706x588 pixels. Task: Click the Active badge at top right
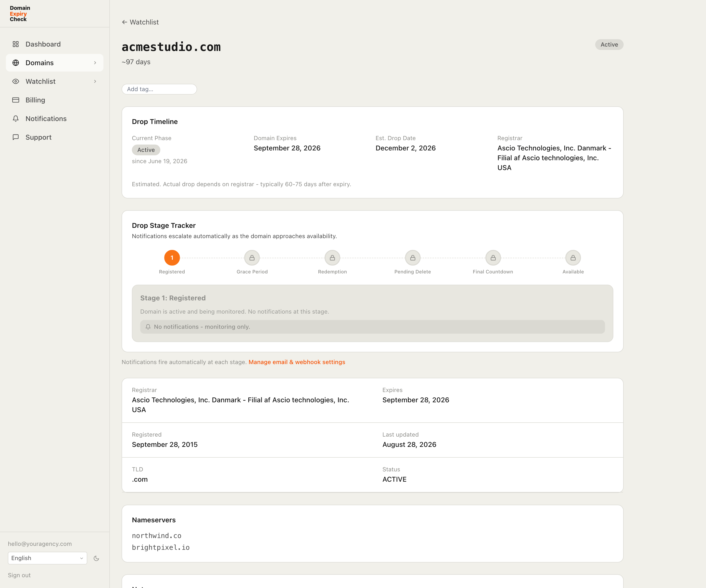click(x=609, y=44)
